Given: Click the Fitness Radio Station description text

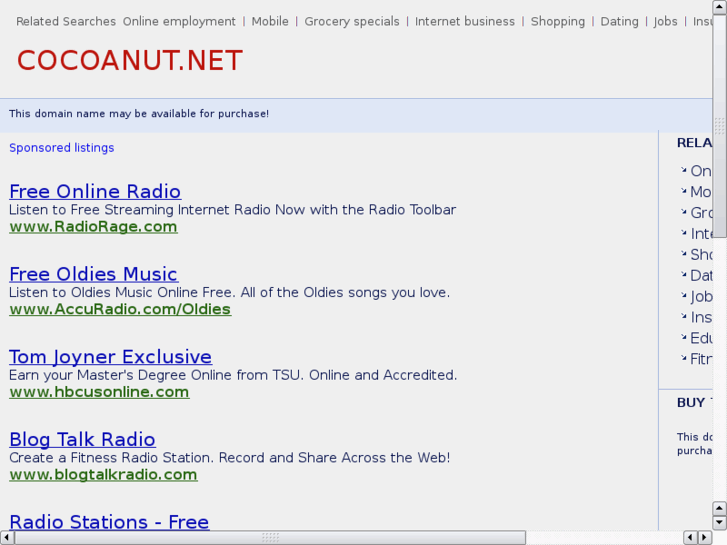Looking at the screenshot, I should point(230,458).
